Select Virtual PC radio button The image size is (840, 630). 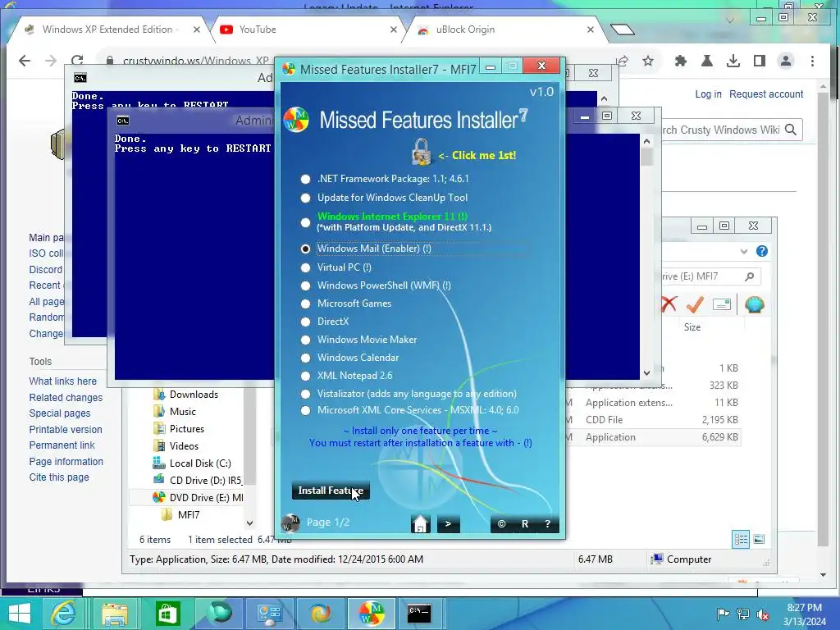[x=305, y=267]
